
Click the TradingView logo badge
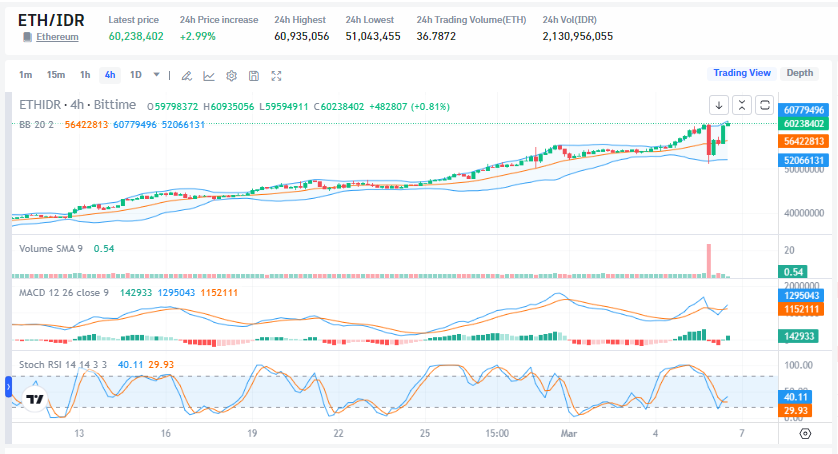[35, 399]
